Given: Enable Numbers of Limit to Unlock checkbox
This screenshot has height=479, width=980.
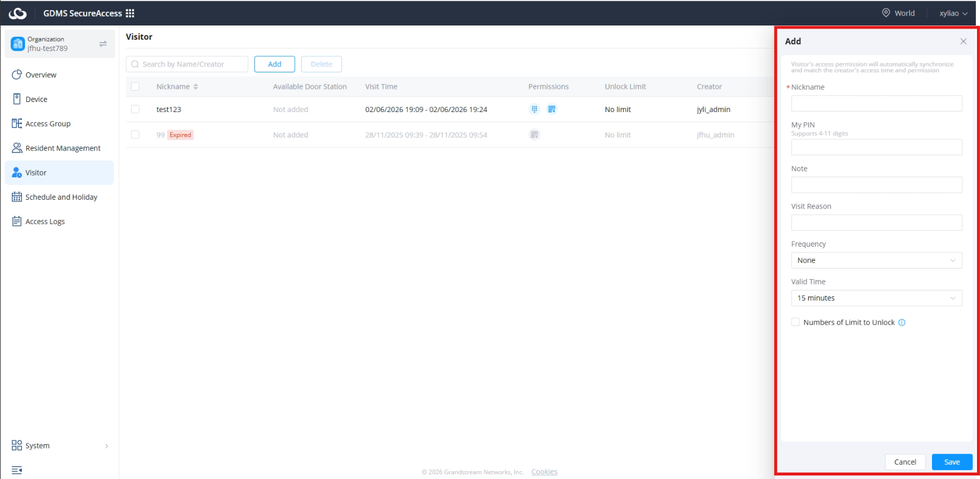Looking at the screenshot, I should 796,322.
